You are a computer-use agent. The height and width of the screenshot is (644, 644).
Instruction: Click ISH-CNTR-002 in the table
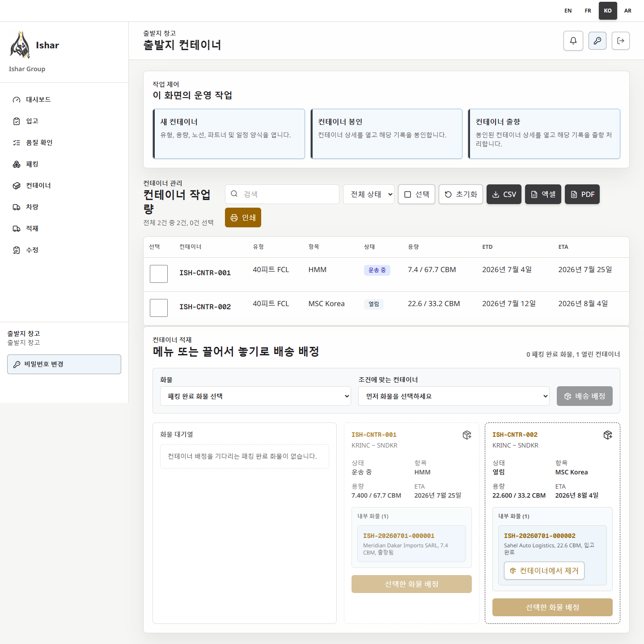pyautogui.click(x=205, y=307)
